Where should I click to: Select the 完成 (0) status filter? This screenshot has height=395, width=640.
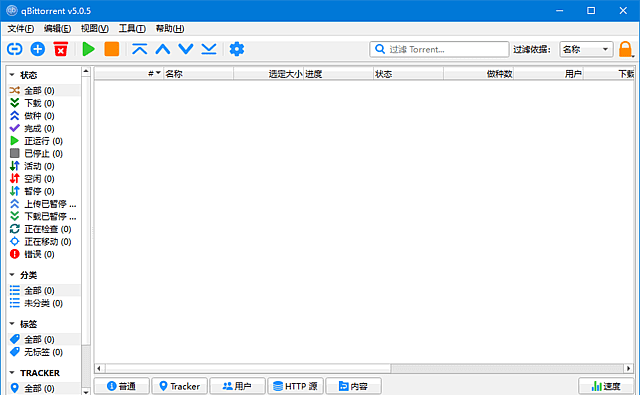click(x=44, y=129)
